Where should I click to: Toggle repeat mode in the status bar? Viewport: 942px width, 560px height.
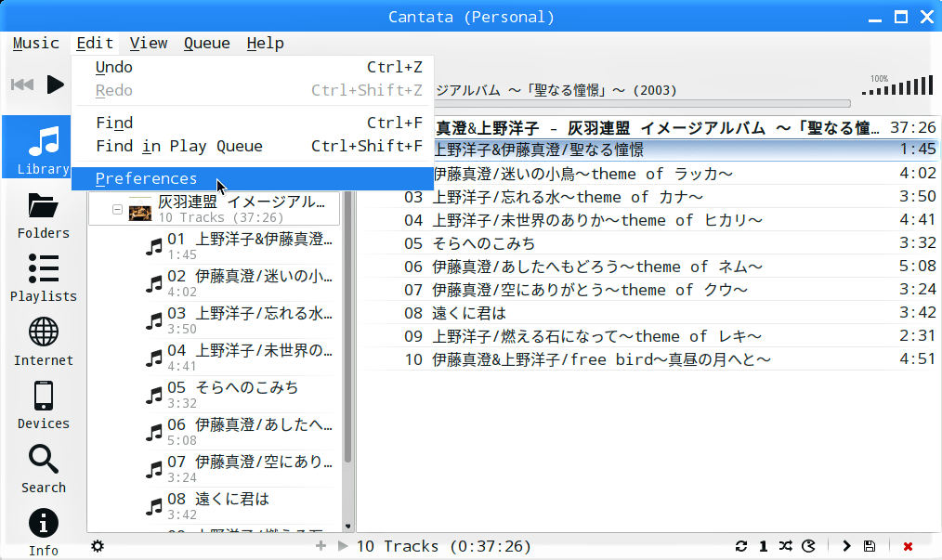click(x=741, y=546)
